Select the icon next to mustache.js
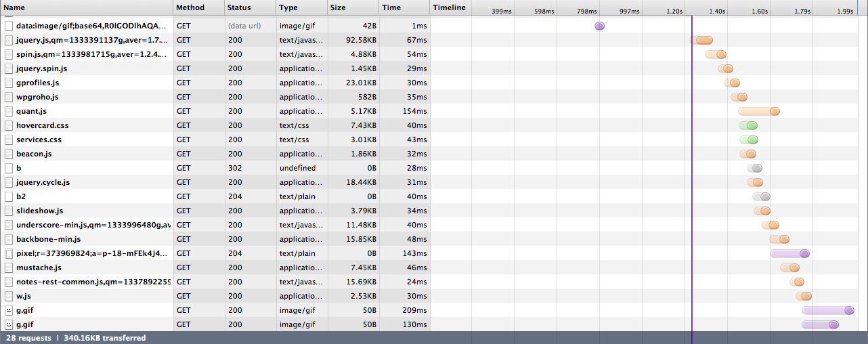868x344 pixels. tap(9, 267)
